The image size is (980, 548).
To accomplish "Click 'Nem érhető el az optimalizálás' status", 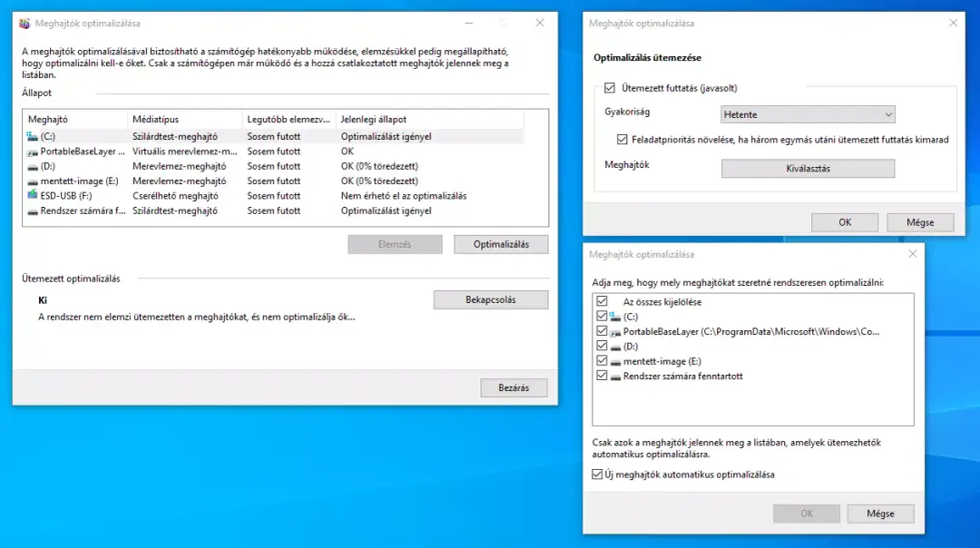I will click(404, 196).
